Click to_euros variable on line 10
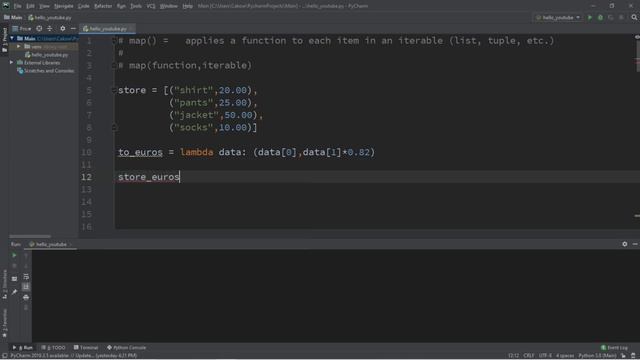 pyautogui.click(x=140, y=152)
